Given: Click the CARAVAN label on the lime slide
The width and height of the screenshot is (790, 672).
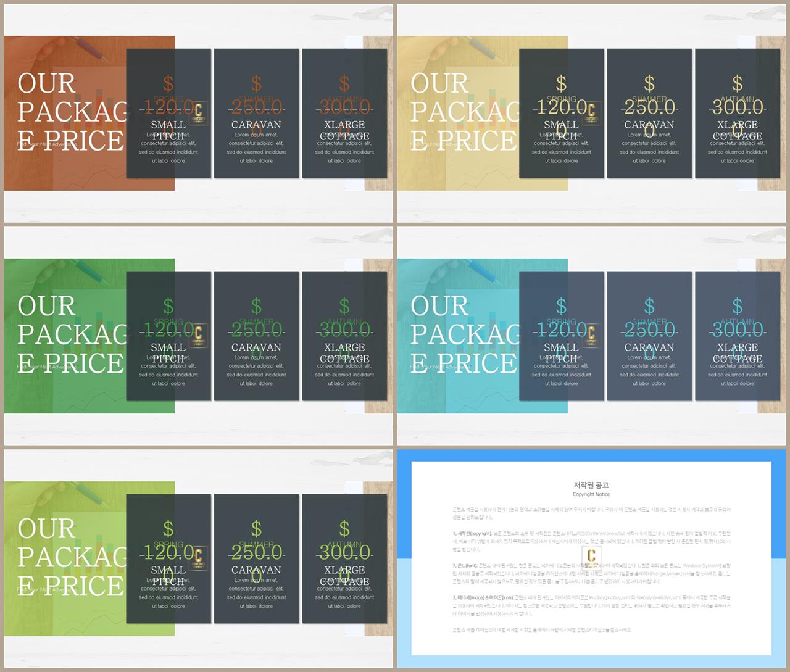Looking at the screenshot, I should point(256,570).
